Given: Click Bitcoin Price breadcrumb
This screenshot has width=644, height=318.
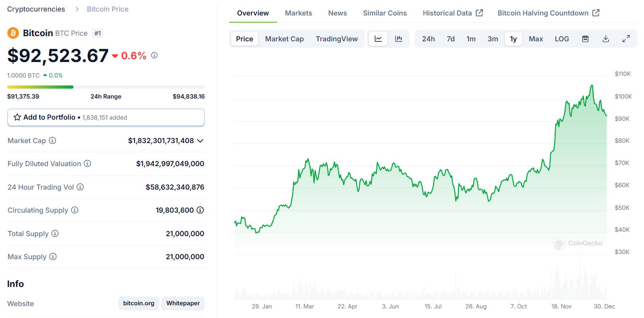Looking at the screenshot, I should tap(108, 9).
